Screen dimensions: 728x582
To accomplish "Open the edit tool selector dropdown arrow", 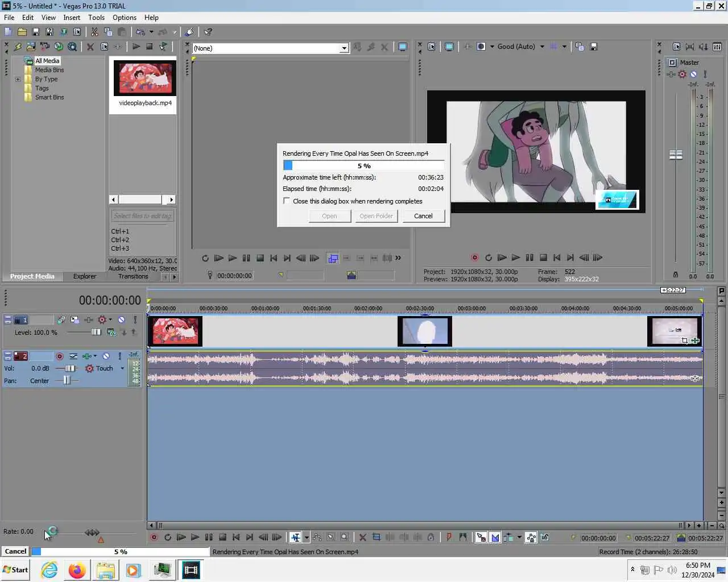I will click(306, 537).
